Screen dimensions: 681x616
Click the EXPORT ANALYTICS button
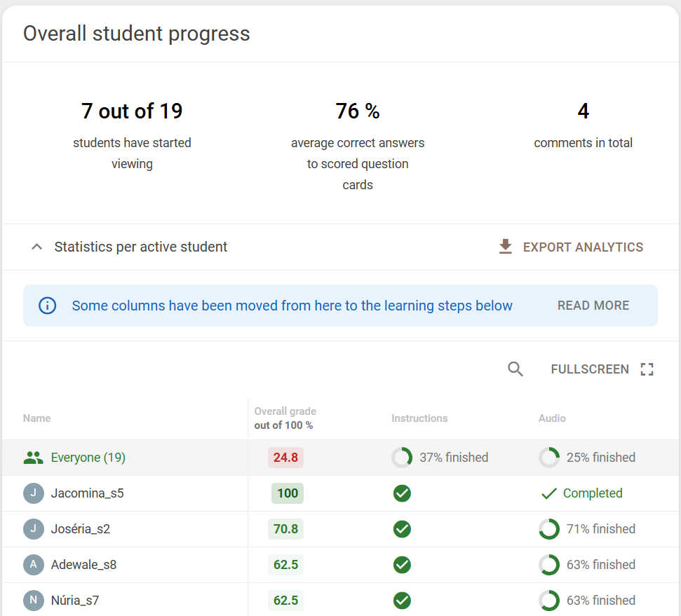click(571, 247)
